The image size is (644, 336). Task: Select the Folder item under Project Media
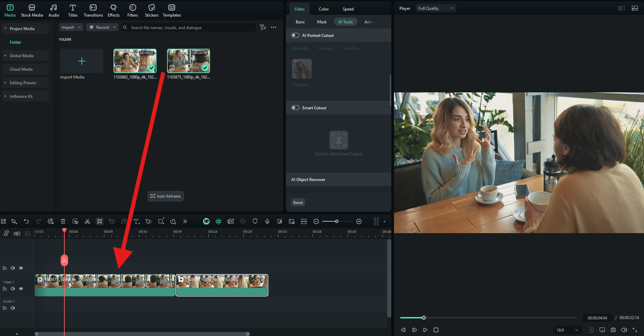tap(16, 42)
